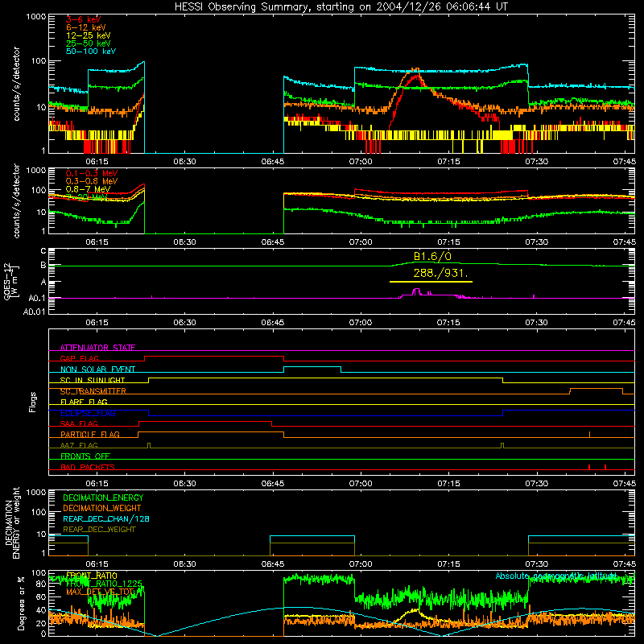644x644 pixels.
Task: Click the 288./931. flare position annotation
Action: [440, 273]
